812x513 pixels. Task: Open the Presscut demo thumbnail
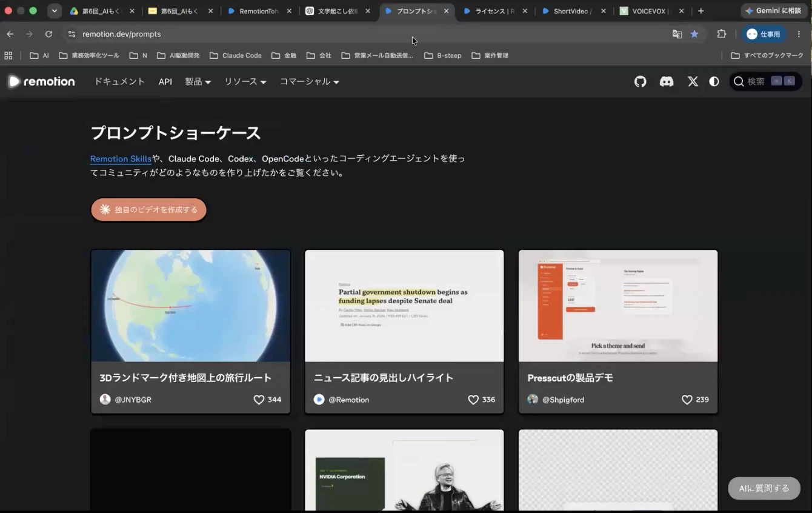618,306
